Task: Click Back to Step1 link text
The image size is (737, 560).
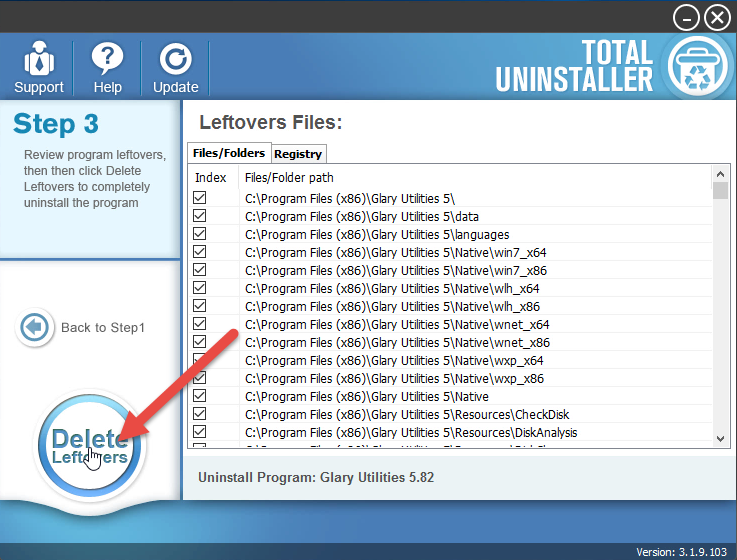Action: coord(103,328)
